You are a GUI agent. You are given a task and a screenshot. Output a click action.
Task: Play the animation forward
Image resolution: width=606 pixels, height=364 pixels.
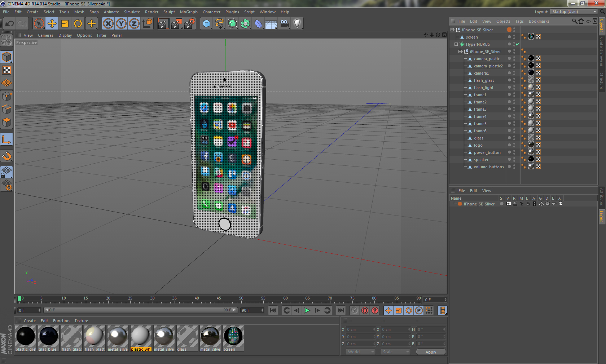pyautogui.click(x=307, y=310)
